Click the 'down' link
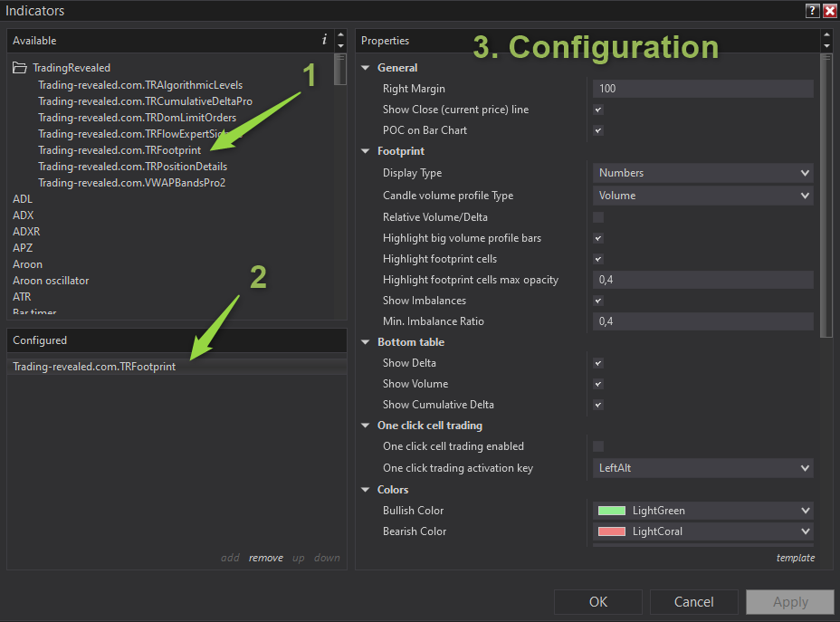The image size is (840, 622). point(327,558)
